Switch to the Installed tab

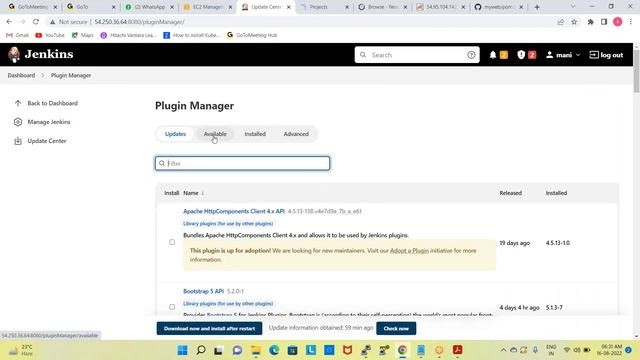255,134
